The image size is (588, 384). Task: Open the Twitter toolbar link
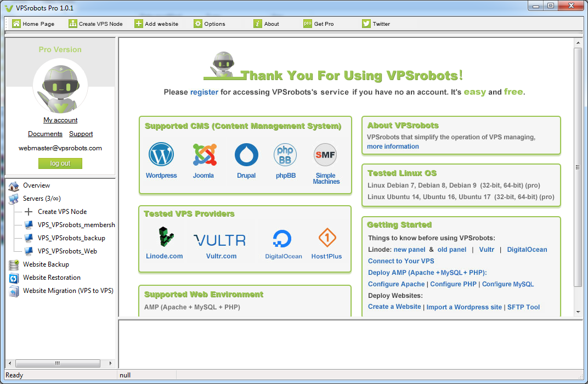(x=376, y=24)
